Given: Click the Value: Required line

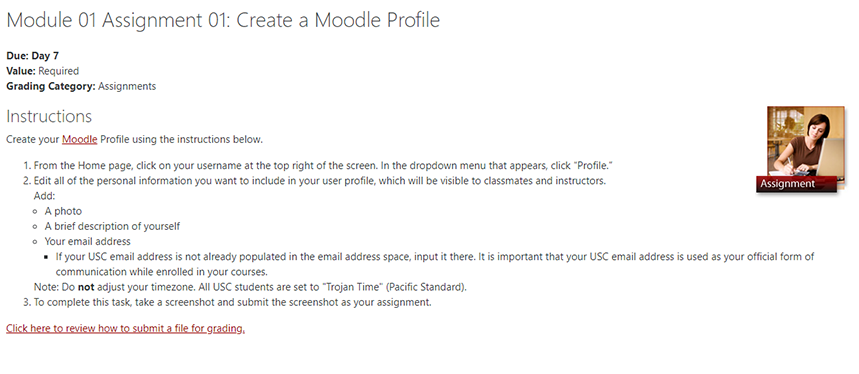Looking at the screenshot, I should (x=42, y=71).
